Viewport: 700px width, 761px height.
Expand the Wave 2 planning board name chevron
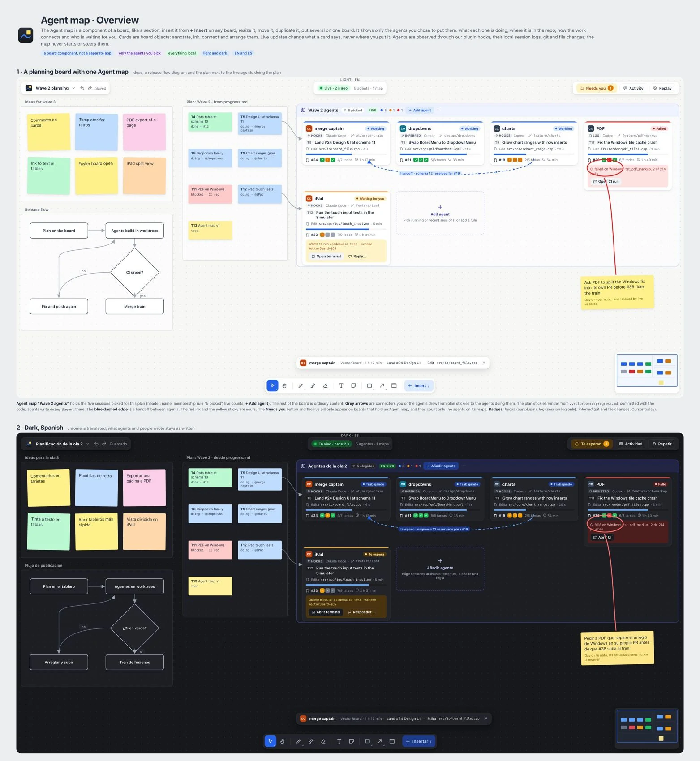coord(73,88)
